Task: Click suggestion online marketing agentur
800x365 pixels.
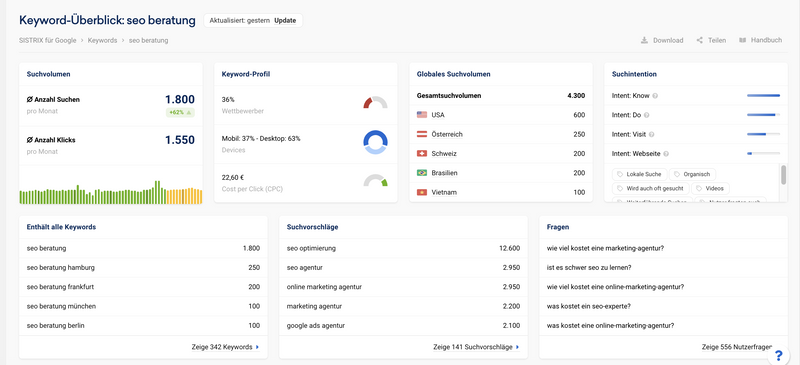Action: point(324,287)
